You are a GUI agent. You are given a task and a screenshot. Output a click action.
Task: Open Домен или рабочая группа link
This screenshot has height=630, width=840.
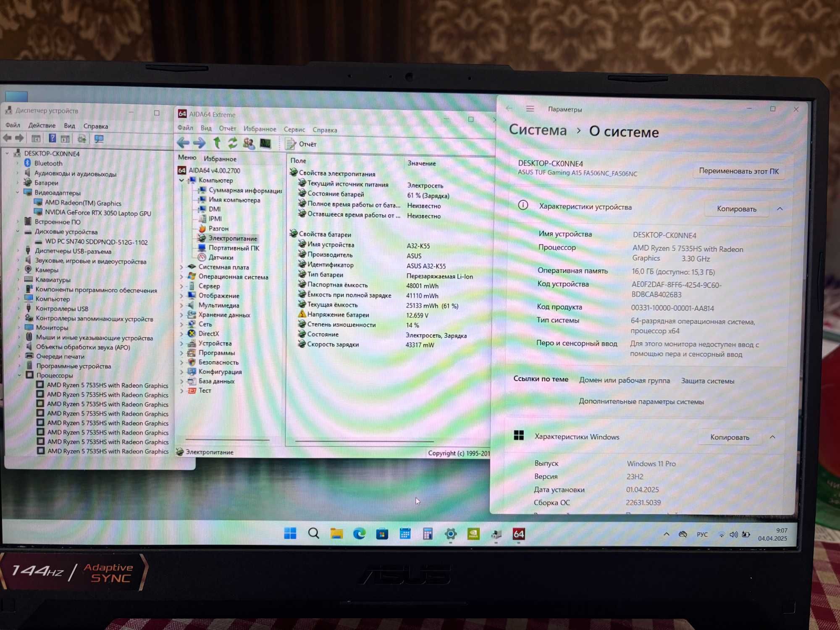point(625,380)
